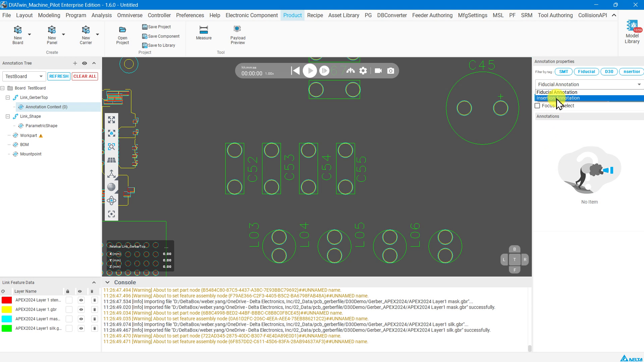This screenshot has width=644, height=362.
Task: Open Project from the ribbon
Action: 122,35
